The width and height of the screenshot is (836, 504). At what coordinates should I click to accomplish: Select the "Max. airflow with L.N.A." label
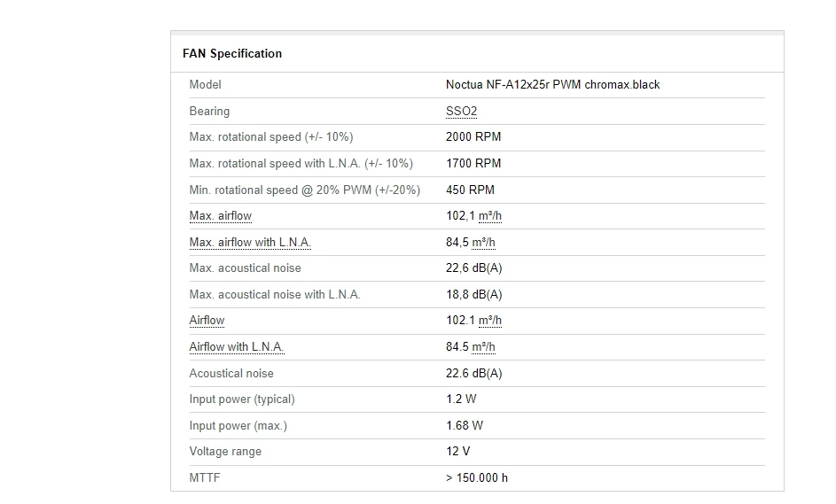[250, 243]
